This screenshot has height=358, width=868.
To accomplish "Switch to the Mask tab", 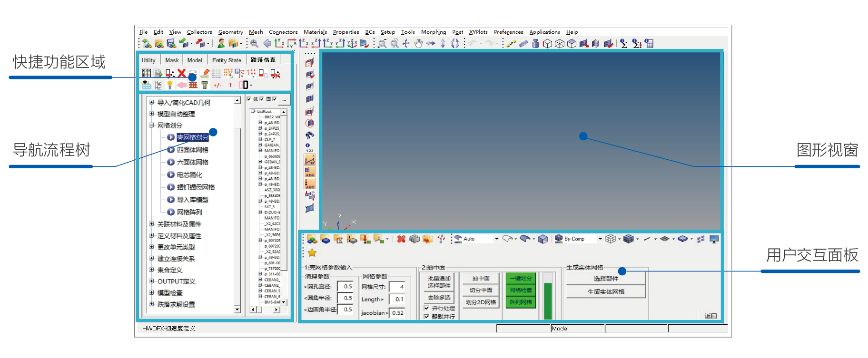I will (172, 60).
